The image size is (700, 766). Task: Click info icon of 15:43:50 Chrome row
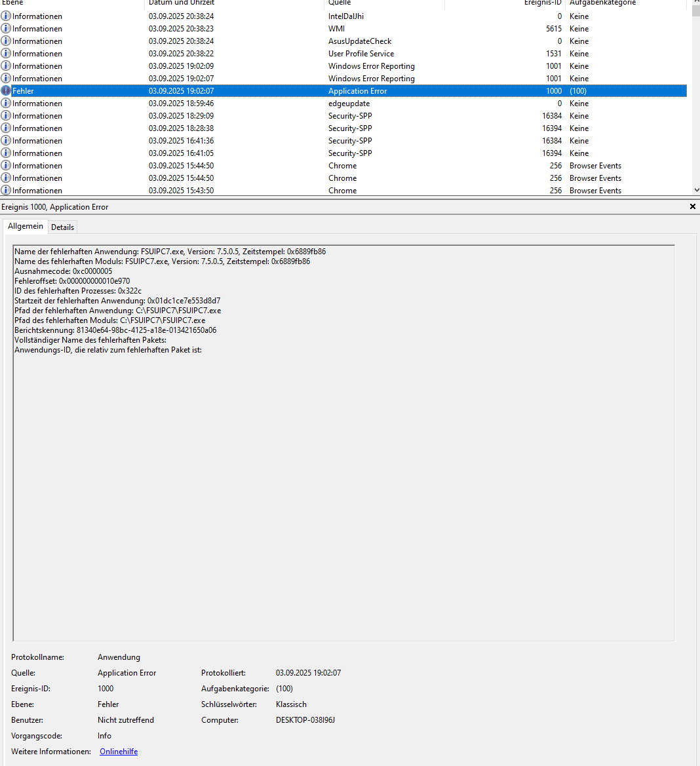6,191
